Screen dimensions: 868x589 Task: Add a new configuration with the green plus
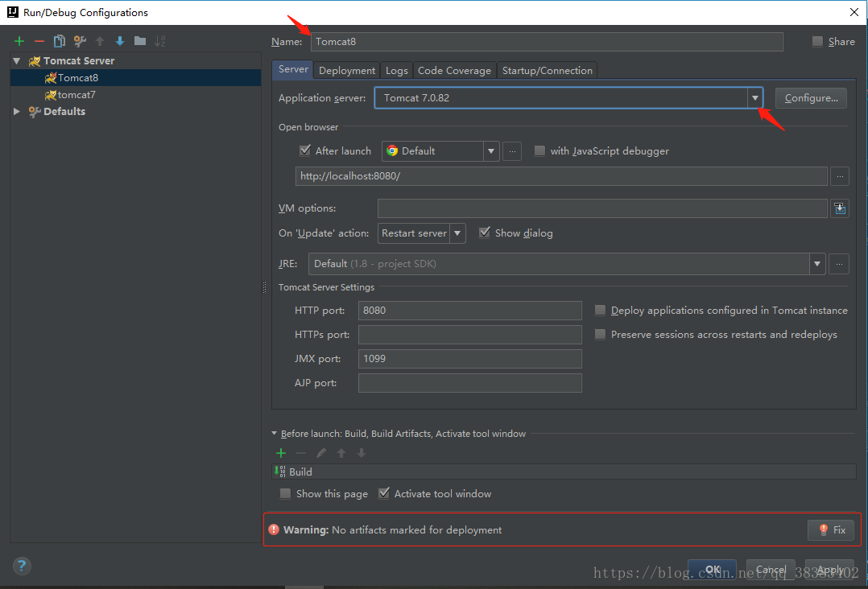(19, 41)
